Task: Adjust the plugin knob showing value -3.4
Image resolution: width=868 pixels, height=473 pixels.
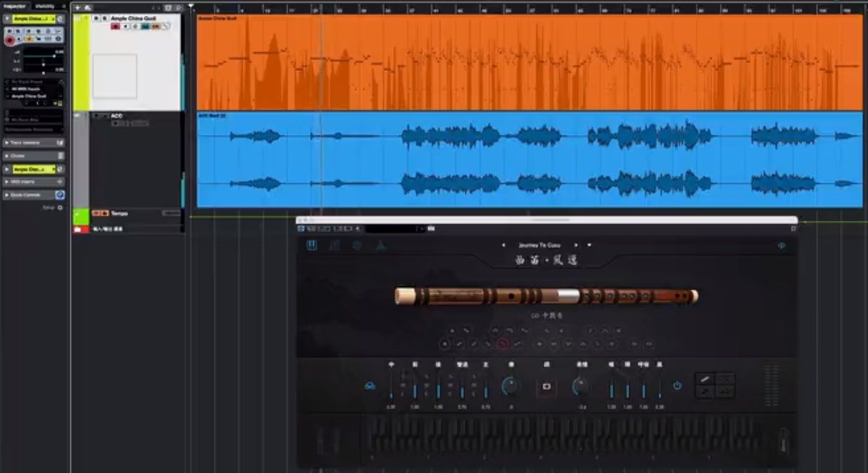Action: coord(581,387)
